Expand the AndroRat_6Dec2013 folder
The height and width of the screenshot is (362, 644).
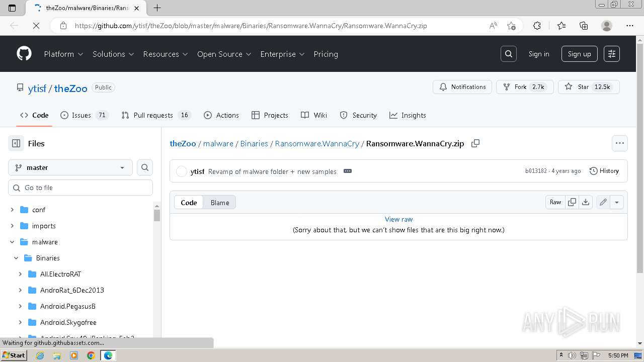[x=20, y=290]
